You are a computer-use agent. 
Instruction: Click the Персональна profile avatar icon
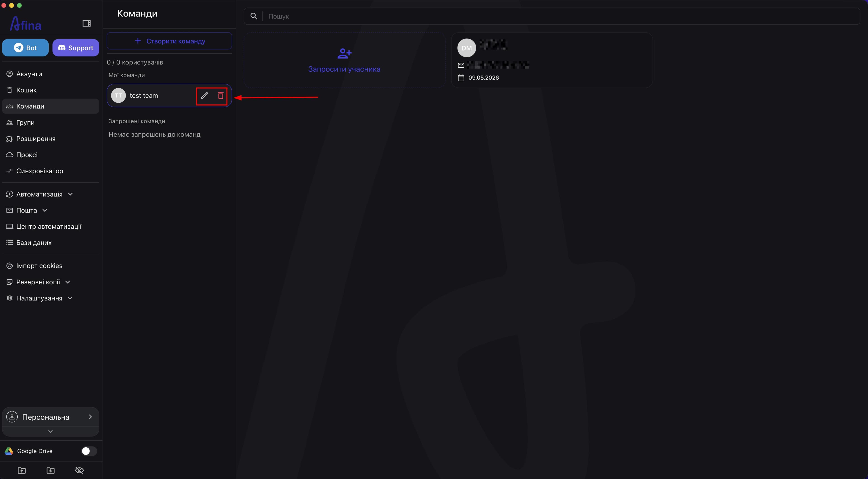click(12, 417)
